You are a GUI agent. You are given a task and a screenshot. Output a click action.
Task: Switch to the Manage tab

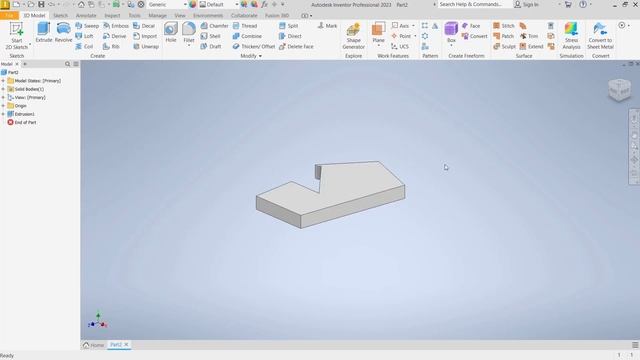pyautogui.click(x=157, y=16)
